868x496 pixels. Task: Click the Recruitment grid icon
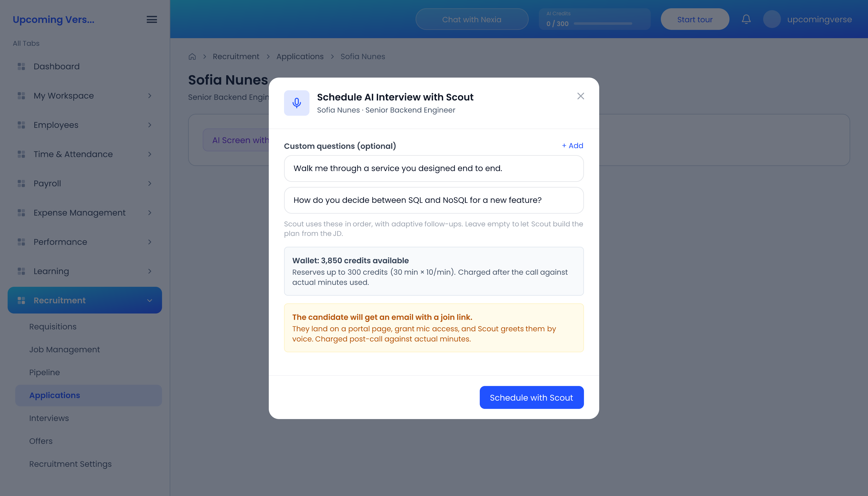coord(21,301)
